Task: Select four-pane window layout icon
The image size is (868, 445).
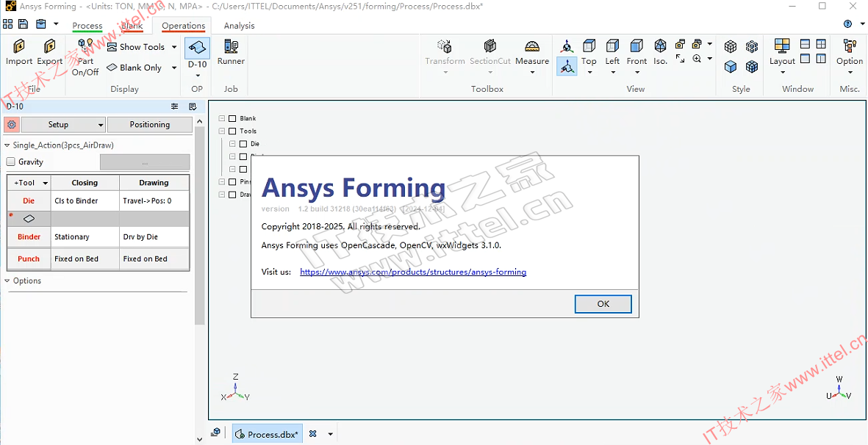Action: [821, 43]
